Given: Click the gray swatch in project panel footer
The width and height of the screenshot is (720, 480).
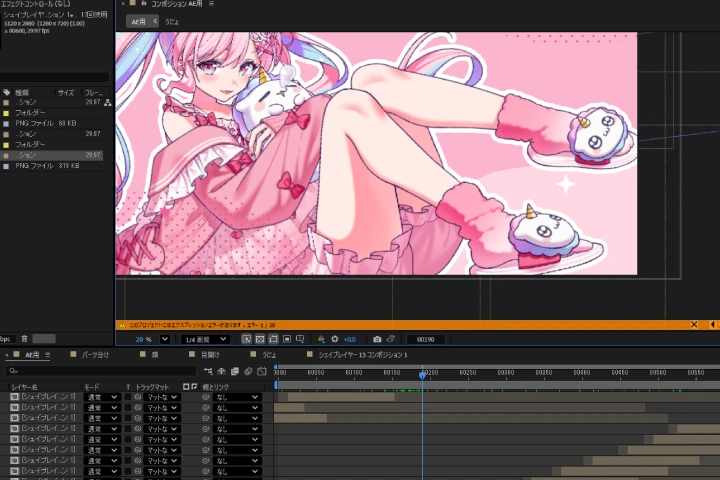Looking at the screenshot, I should pos(44,339).
